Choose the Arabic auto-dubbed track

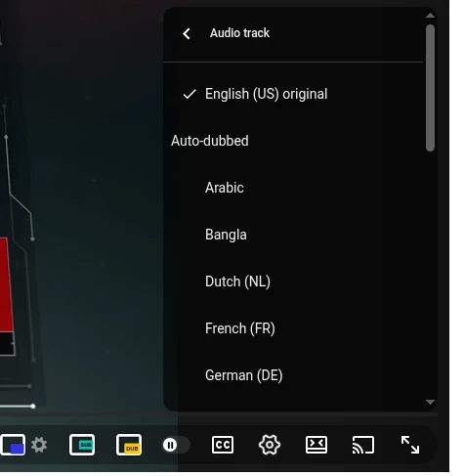(x=293, y=188)
